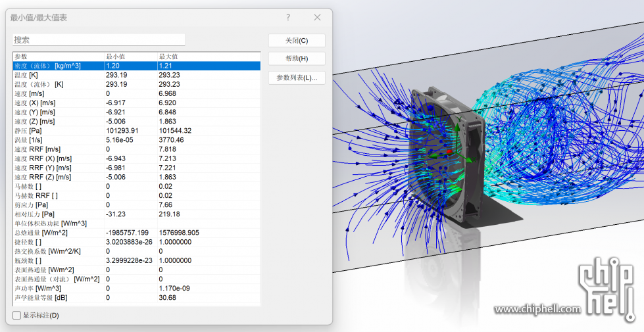
Task: Focus the 搜索 search field
Action: pyautogui.click(x=99, y=40)
